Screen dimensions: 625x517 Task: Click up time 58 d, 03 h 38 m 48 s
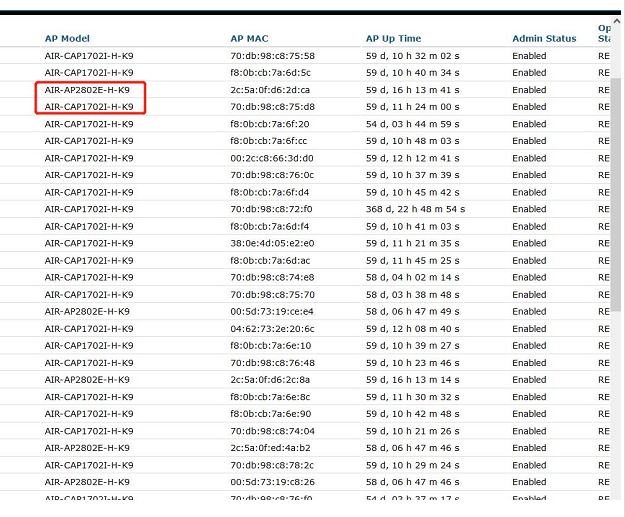(x=413, y=295)
